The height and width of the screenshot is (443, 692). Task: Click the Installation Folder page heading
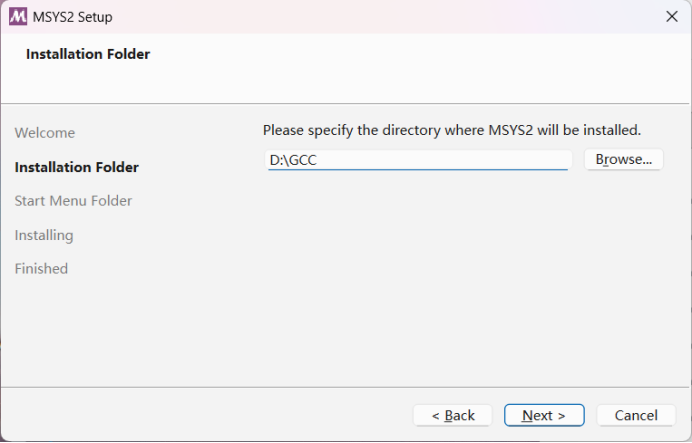click(88, 54)
